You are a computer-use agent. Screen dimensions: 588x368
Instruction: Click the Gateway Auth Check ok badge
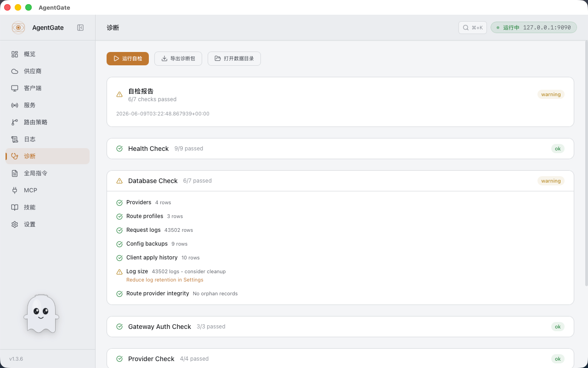(558, 327)
